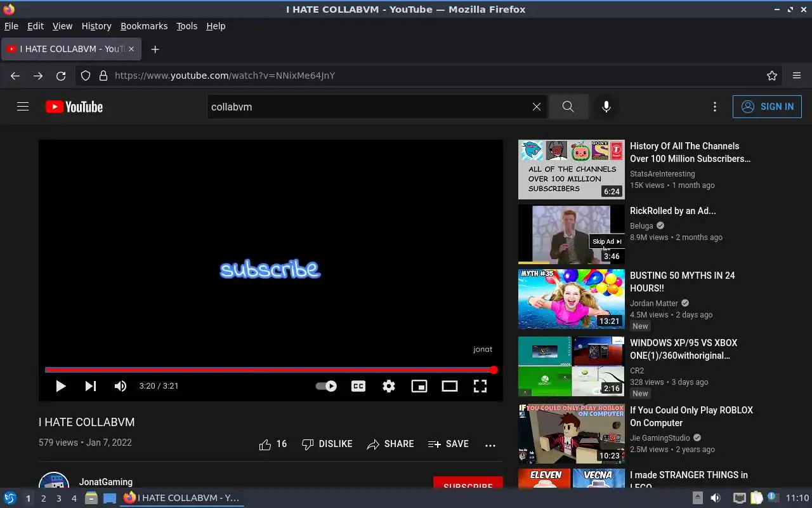Go back one page
Screen dimensions: 812x508
(x=15, y=76)
